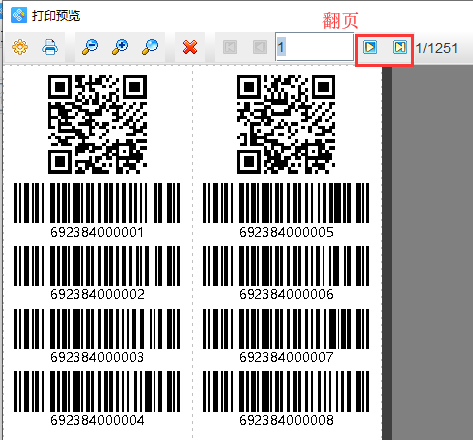Click barcode number 692384000002

(x=97, y=294)
